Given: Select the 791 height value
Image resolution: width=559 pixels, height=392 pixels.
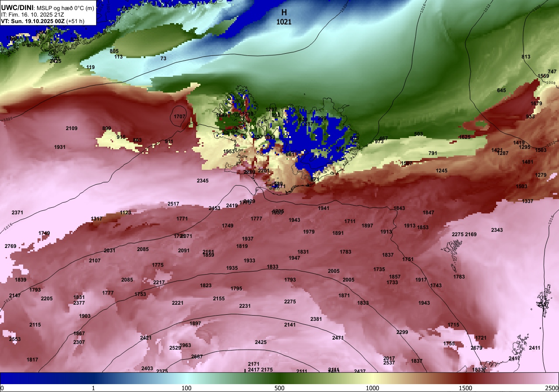Looking at the screenshot, I should point(433,153).
